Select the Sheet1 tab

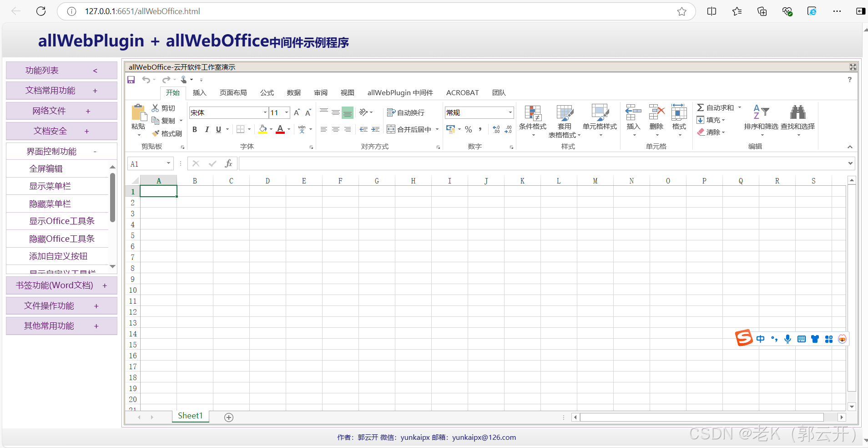point(190,416)
